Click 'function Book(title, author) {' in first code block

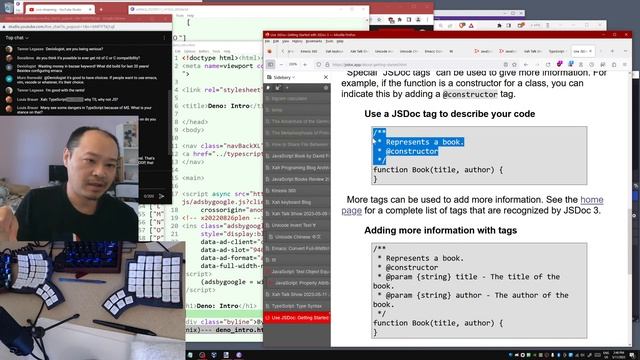point(438,170)
